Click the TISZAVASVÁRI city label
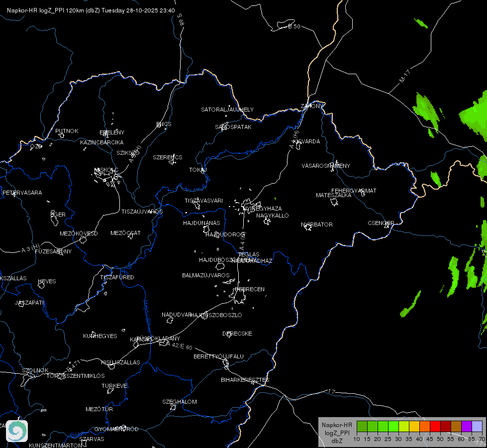 (204, 201)
